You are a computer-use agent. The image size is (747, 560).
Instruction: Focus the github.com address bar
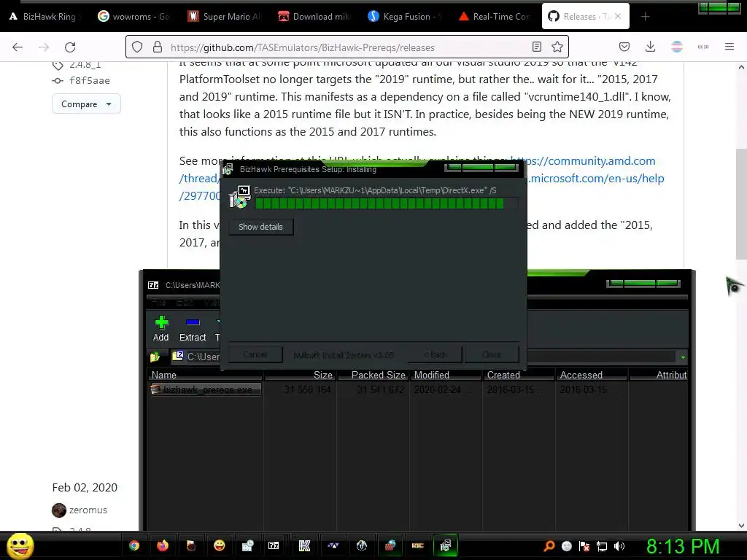(348, 47)
